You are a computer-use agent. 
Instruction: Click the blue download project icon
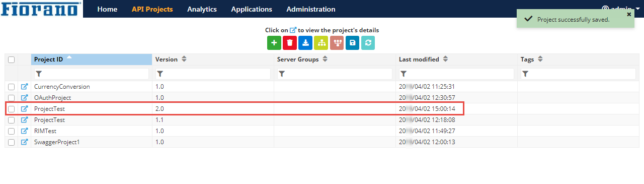(x=305, y=43)
